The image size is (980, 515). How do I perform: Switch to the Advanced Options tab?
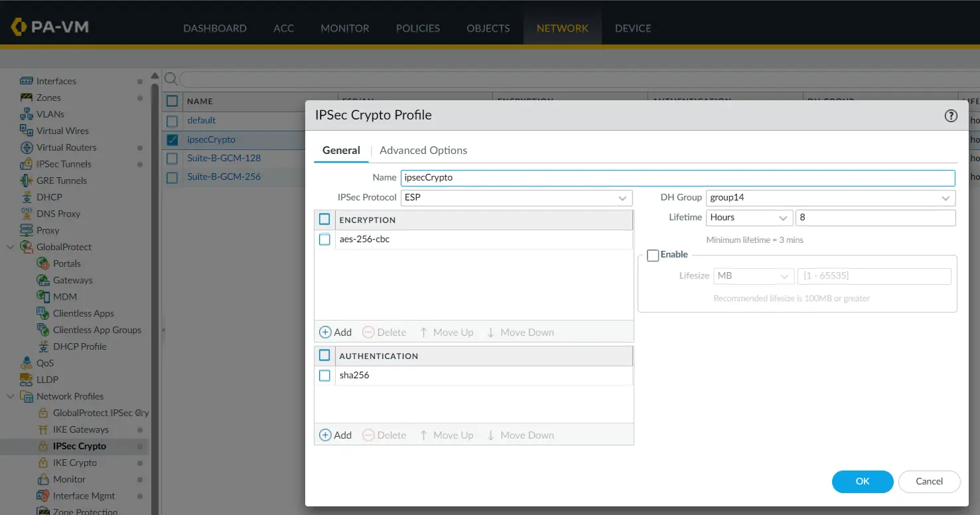[x=423, y=151]
